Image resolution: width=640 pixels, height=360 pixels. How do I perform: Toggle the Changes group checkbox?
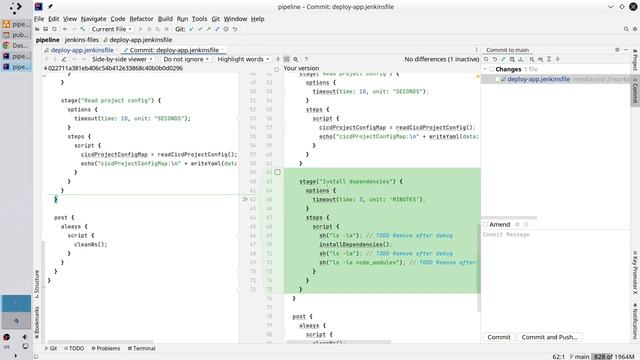(491, 69)
